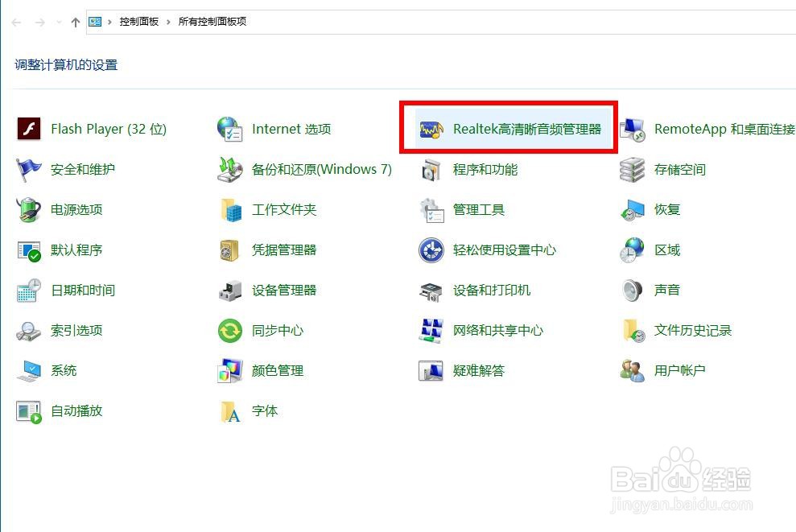
Task: Open the 设备和打印机 icon
Action: (x=431, y=292)
